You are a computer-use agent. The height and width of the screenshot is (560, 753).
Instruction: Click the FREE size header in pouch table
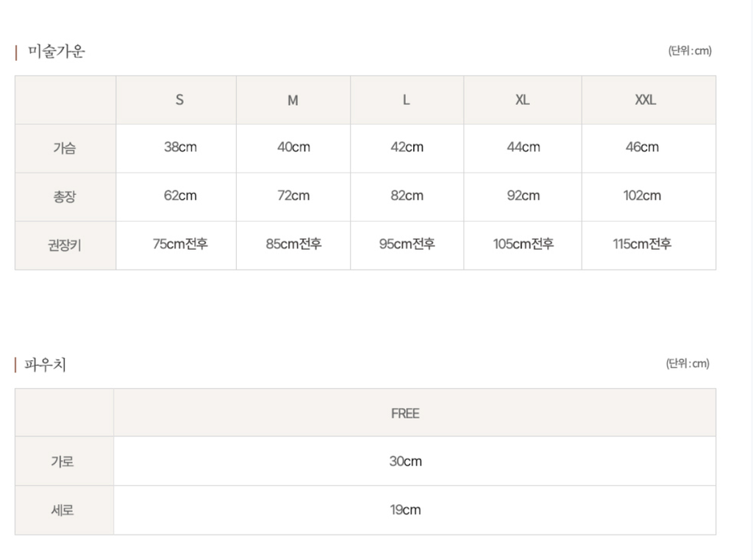tap(405, 413)
